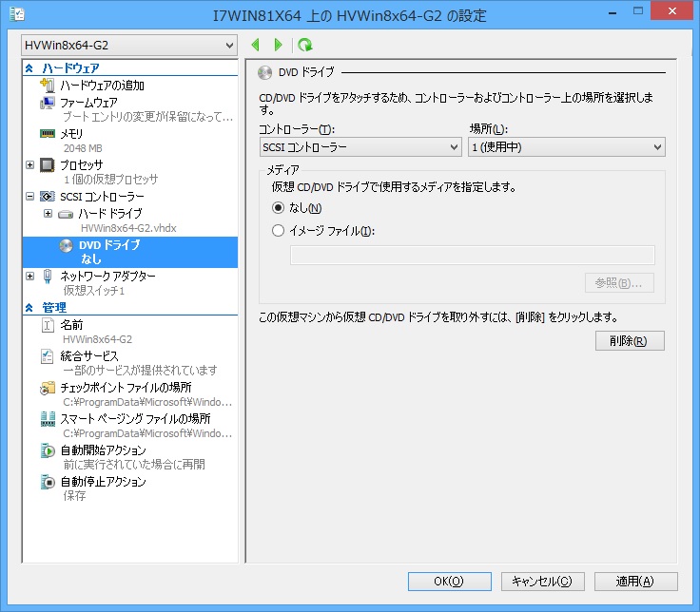This screenshot has width=700, height=612.
Task: Click the image file path input field
Action: (473, 255)
